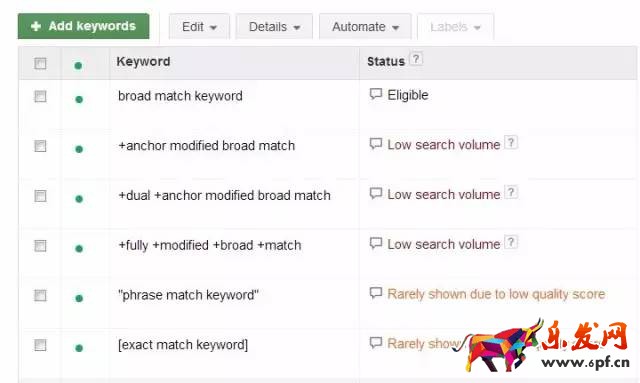Click help icon on '+dual +anchor' Low search volume
Viewport: 640px width, 383px height.
511,192
